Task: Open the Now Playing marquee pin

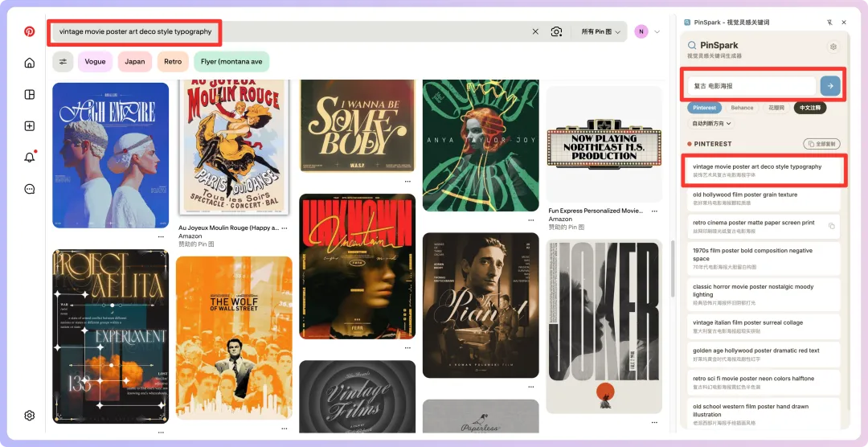Action: (604, 145)
